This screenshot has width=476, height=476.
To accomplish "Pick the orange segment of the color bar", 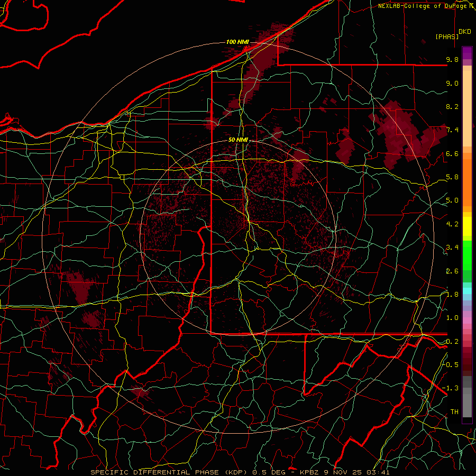I will pos(467,183).
